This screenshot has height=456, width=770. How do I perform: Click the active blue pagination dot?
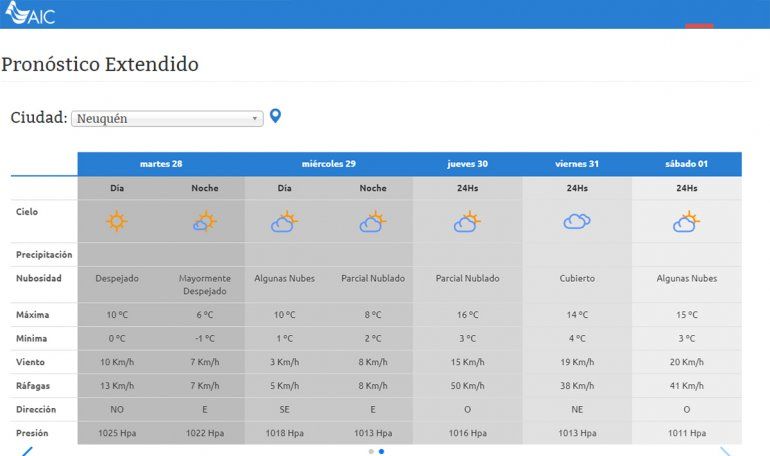pyautogui.click(x=382, y=451)
